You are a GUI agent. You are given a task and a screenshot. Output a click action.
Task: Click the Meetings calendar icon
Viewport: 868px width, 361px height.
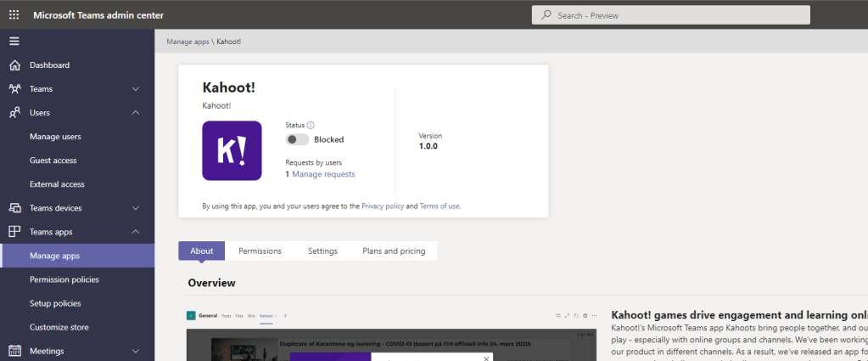pos(14,351)
